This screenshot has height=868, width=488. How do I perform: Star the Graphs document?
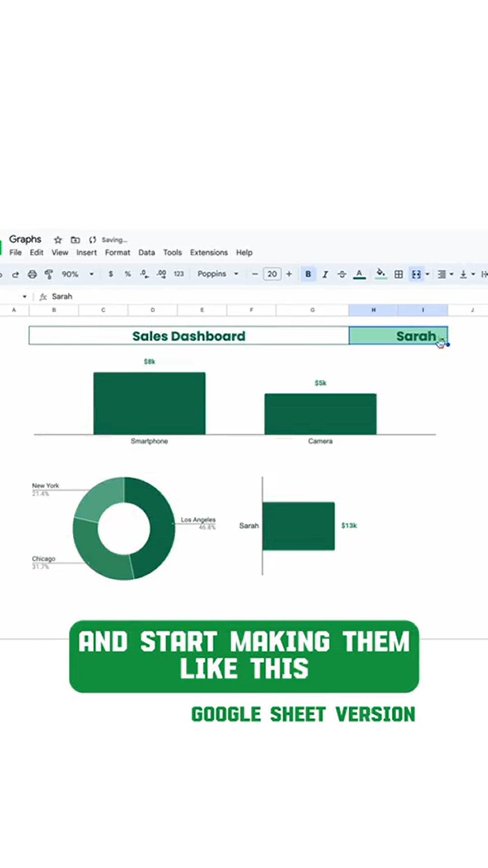58,240
